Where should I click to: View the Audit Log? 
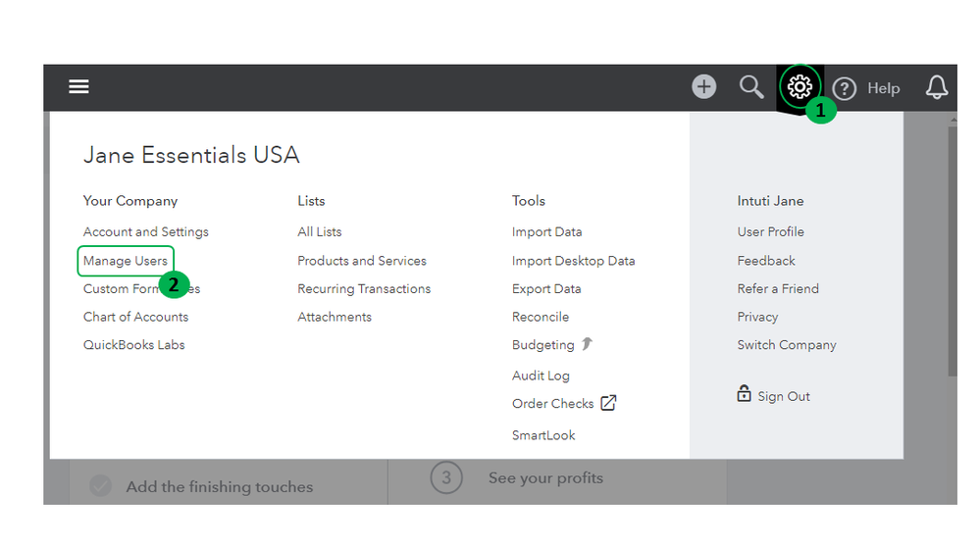click(x=541, y=376)
